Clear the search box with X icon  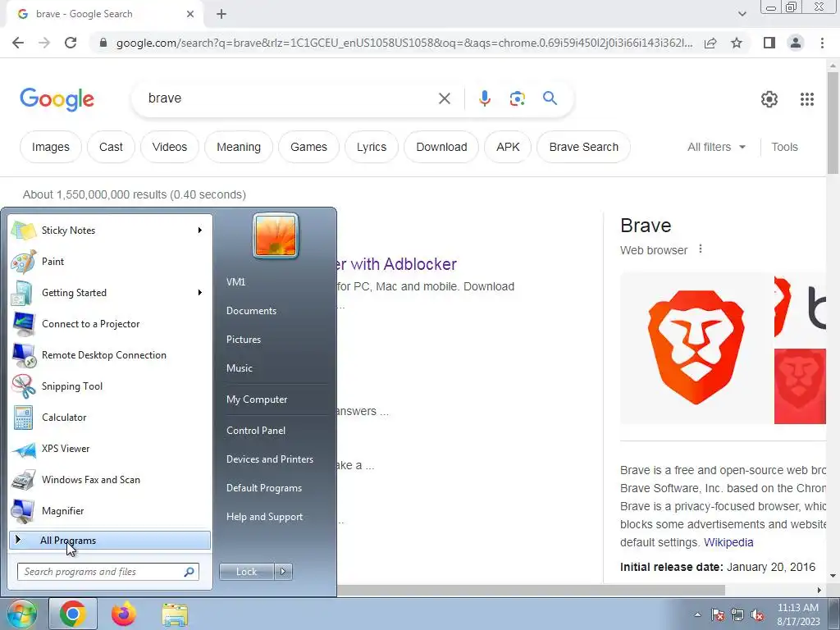click(x=444, y=98)
